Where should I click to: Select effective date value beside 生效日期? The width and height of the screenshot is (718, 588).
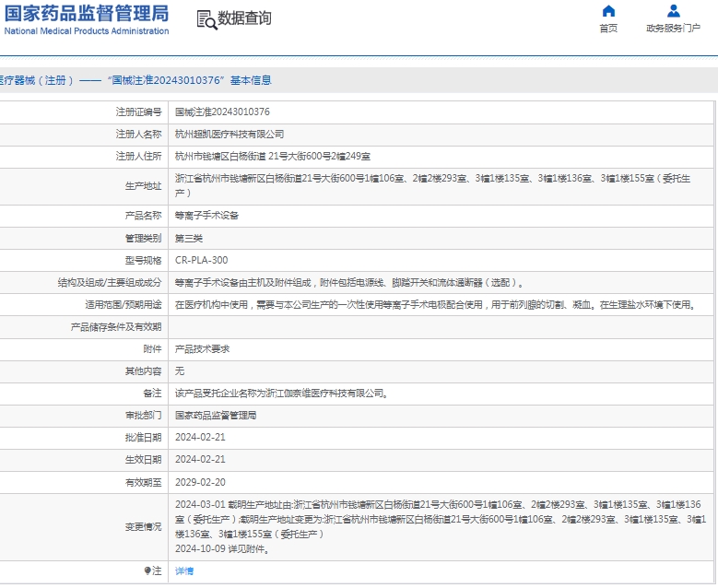[200, 459]
